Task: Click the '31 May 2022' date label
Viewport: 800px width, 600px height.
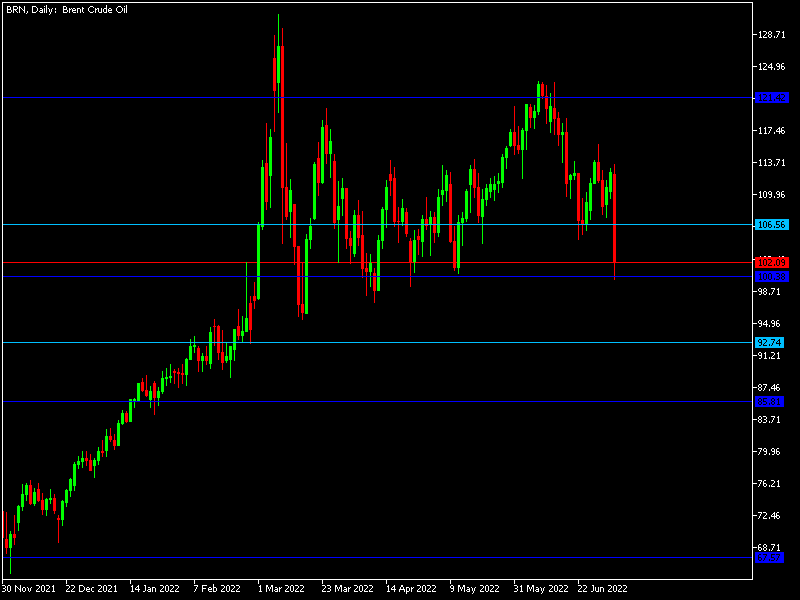Action: click(540, 589)
